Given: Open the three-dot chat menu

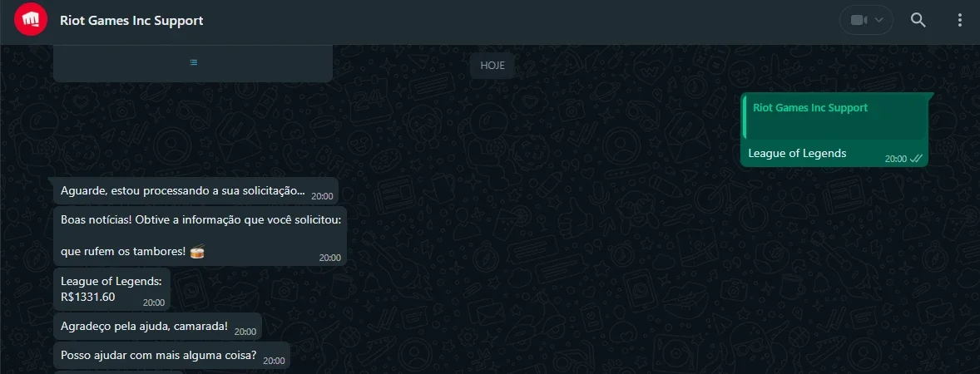Looking at the screenshot, I should click(960, 20).
